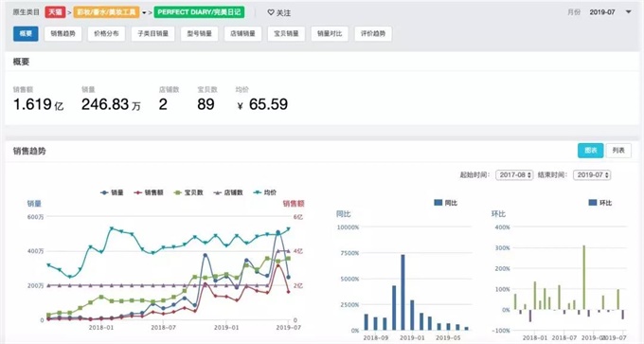The width and height of the screenshot is (644, 344).
Task: Click the 6亿 label on the right axis
Action: [297, 217]
